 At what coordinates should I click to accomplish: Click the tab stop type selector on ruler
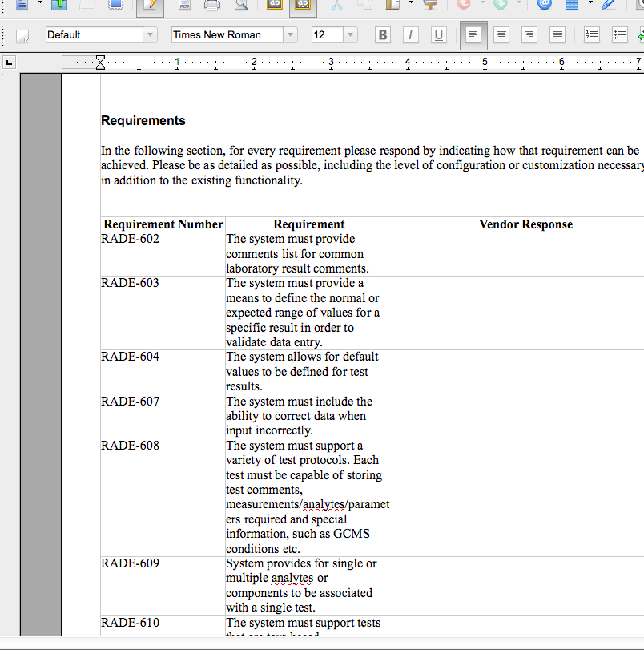click(9, 63)
